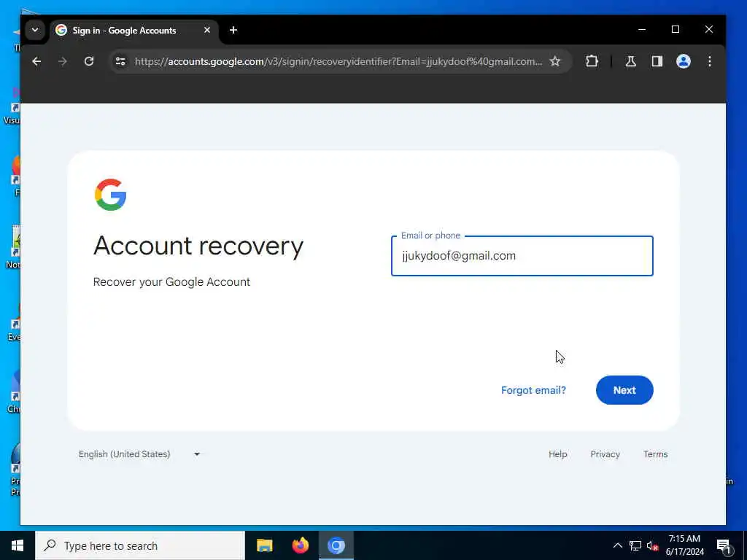747x560 pixels.
Task: Click the muted volume tray icon
Action: (x=652, y=545)
